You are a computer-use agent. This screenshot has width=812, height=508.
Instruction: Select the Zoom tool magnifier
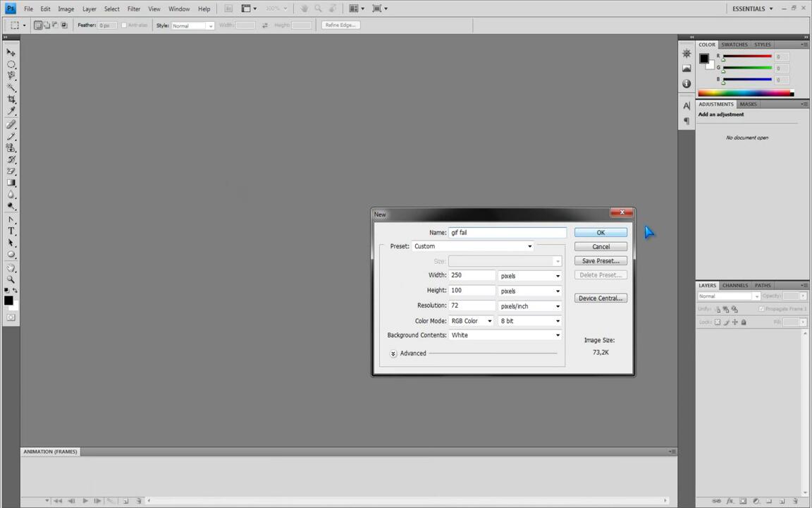click(11, 279)
